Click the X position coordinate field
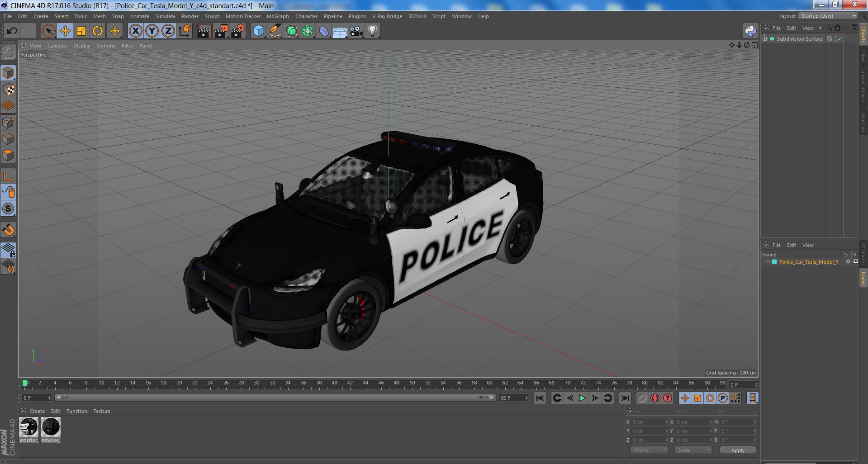 [650, 422]
